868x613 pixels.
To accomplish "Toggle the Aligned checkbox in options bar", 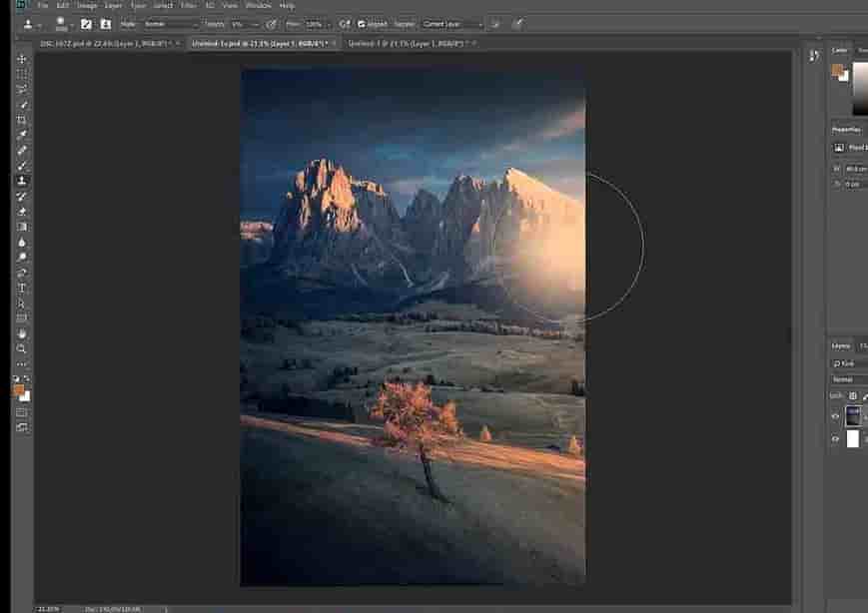I will [362, 23].
